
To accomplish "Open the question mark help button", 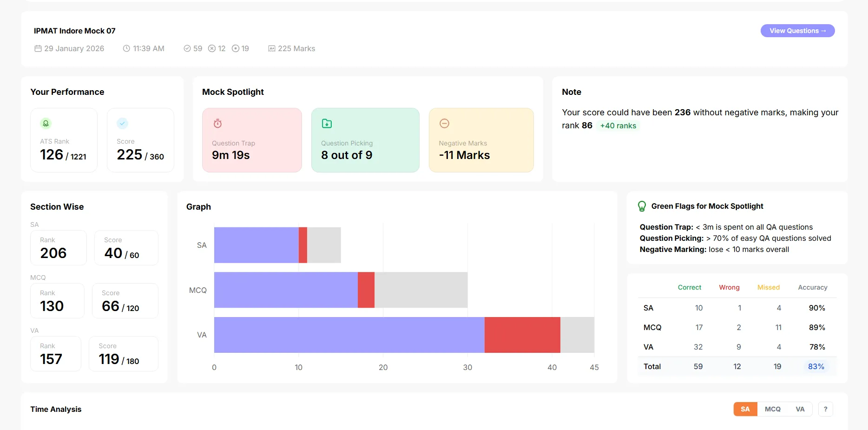I will click(x=826, y=409).
